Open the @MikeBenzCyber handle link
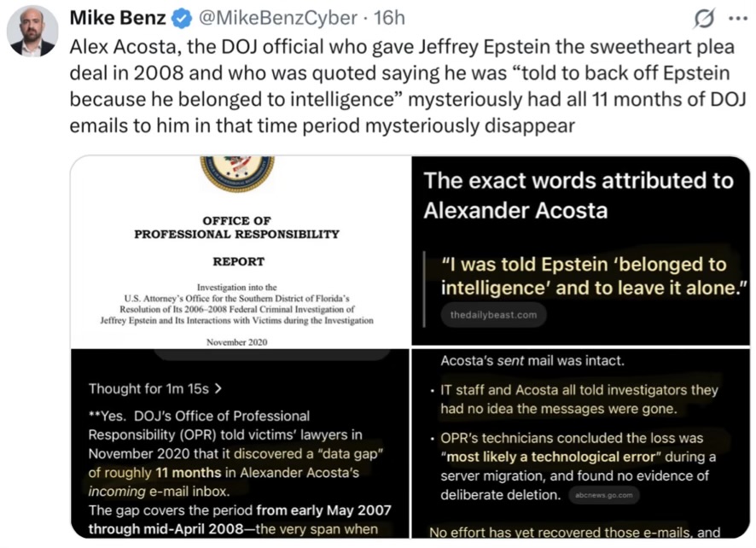Screen dimensions: 756x548 pos(277,18)
